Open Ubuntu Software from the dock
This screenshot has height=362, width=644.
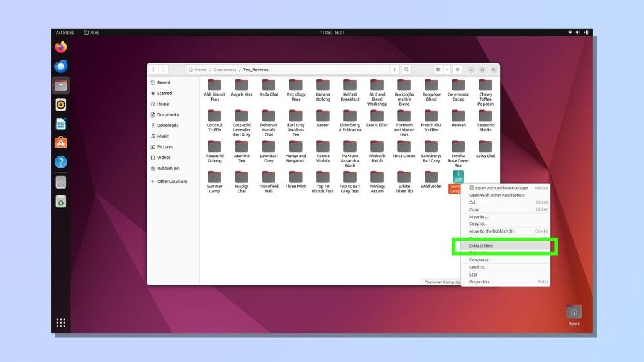point(61,143)
